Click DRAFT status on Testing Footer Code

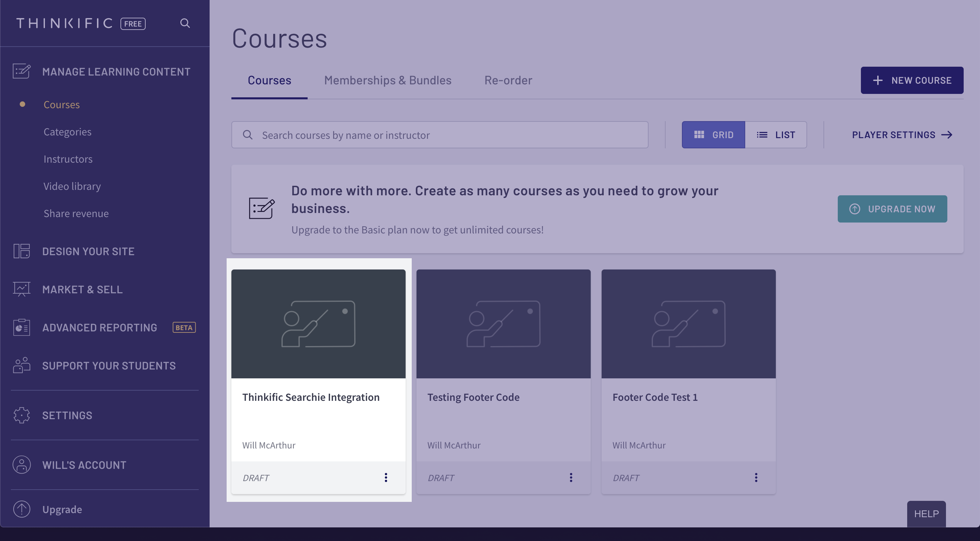[441, 478]
